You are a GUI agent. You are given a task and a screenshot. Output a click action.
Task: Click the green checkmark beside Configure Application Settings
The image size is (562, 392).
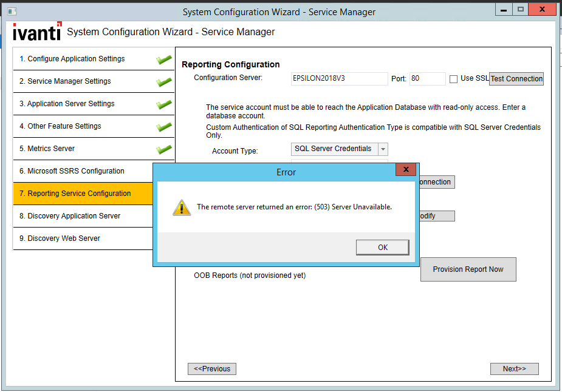click(x=163, y=59)
